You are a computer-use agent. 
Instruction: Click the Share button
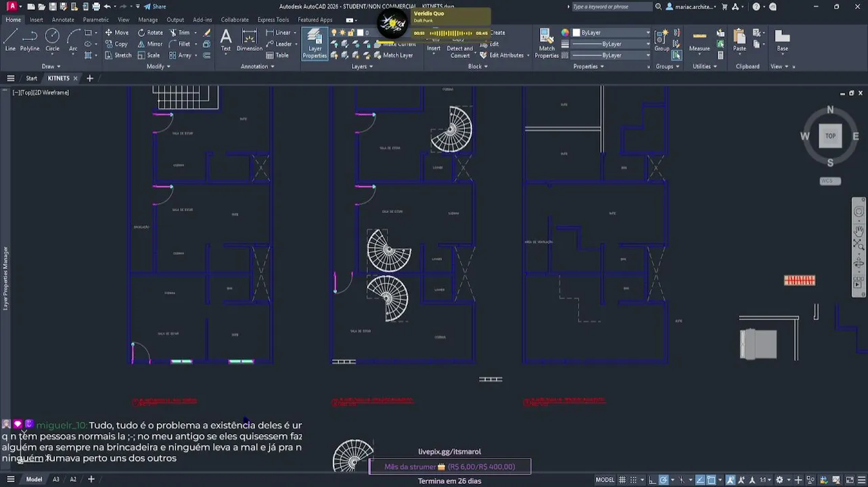coord(155,7)
